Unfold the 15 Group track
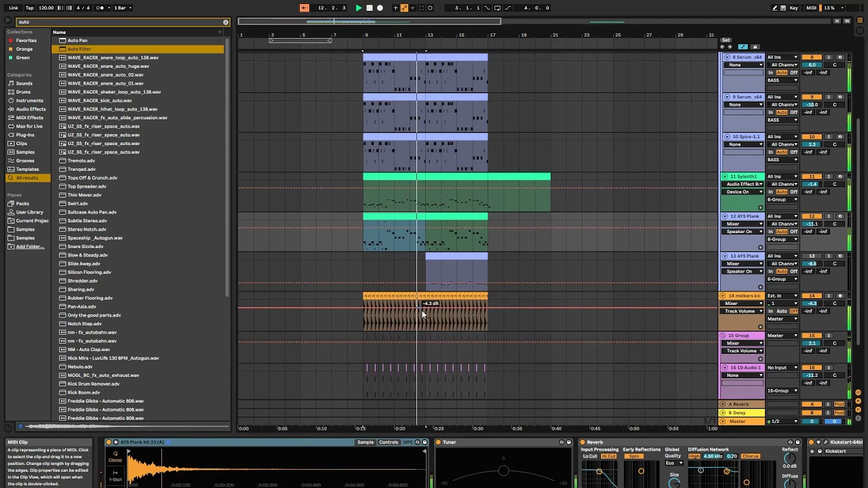 point(723,335)
